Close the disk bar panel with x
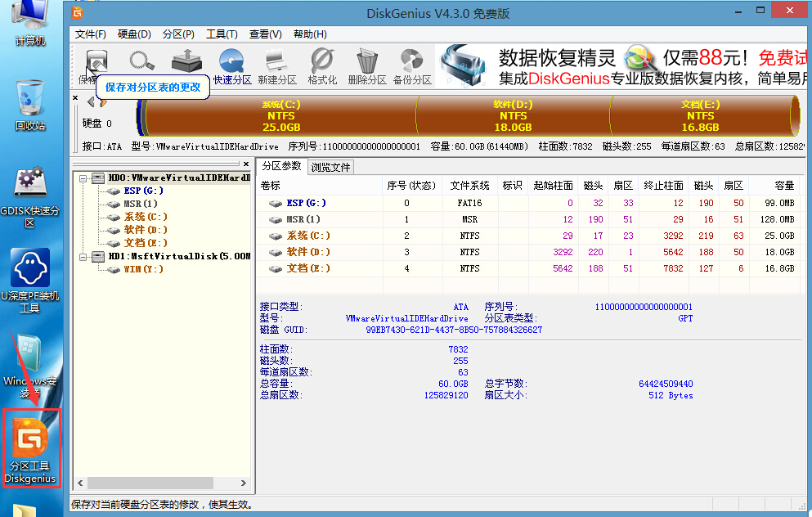The image size is (812, 517). point(75,97)
